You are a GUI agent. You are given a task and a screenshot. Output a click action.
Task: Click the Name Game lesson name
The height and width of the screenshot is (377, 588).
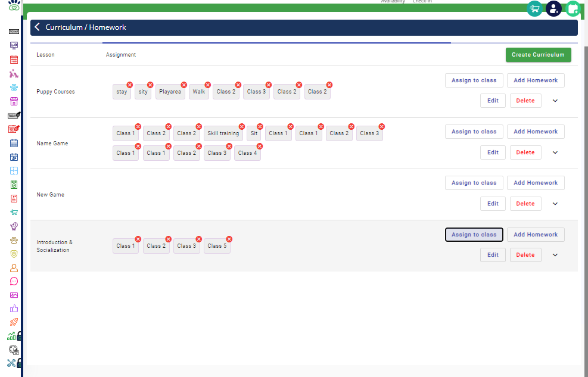point(52,143)
